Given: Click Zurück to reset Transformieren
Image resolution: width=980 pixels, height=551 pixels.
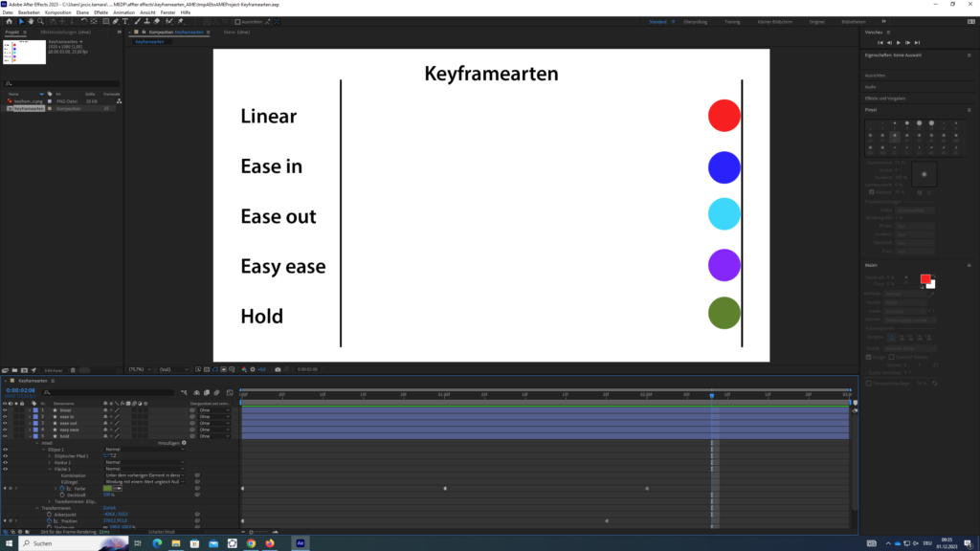Looking at the screenshot, I should (109, 507).
